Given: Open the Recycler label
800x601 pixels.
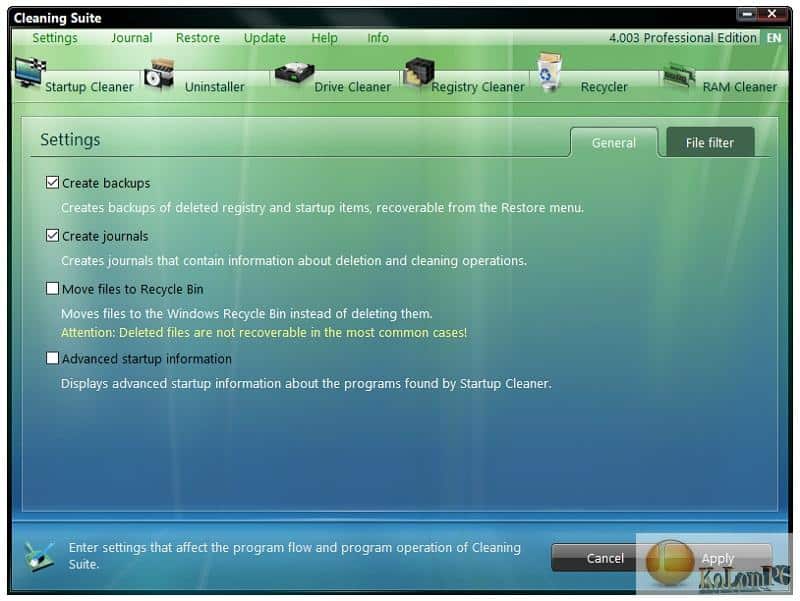Looking at the screenshot, I should [604, 87].
